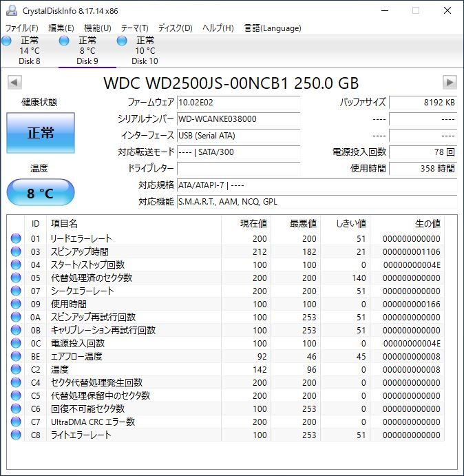Click the disk title WDC WD2500JS-00NCB1 250.0 GB
This screenshot has height=476, width=464.
(x=231, y=83)
